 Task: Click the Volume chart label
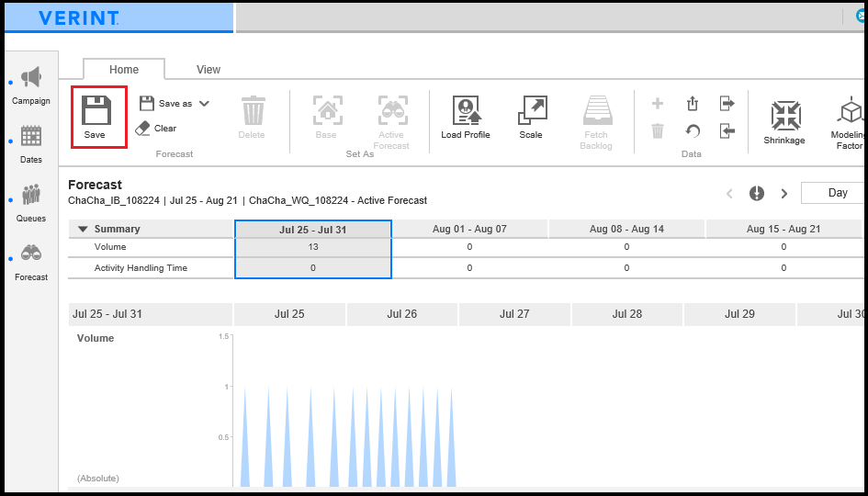[x=96, y=338]
